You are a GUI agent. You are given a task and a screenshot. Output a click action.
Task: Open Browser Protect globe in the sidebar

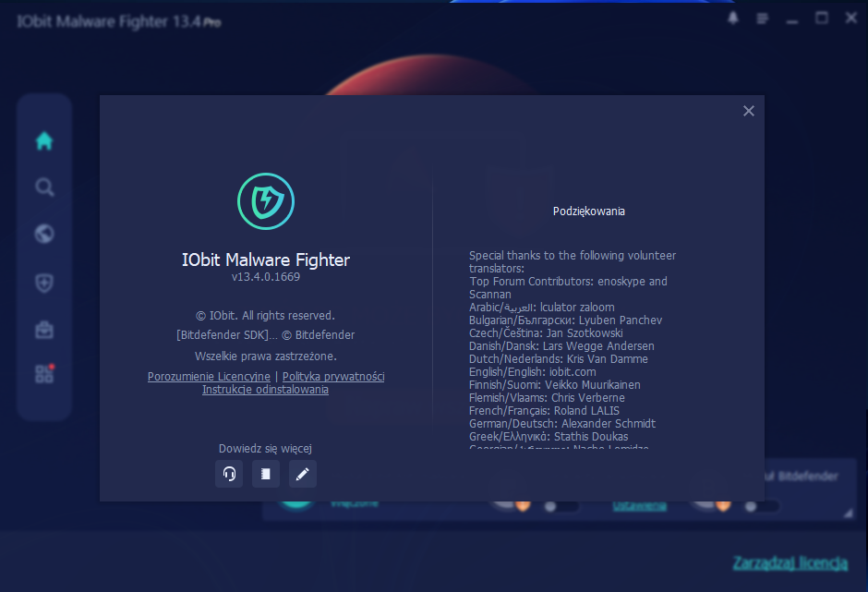(44, 234)
